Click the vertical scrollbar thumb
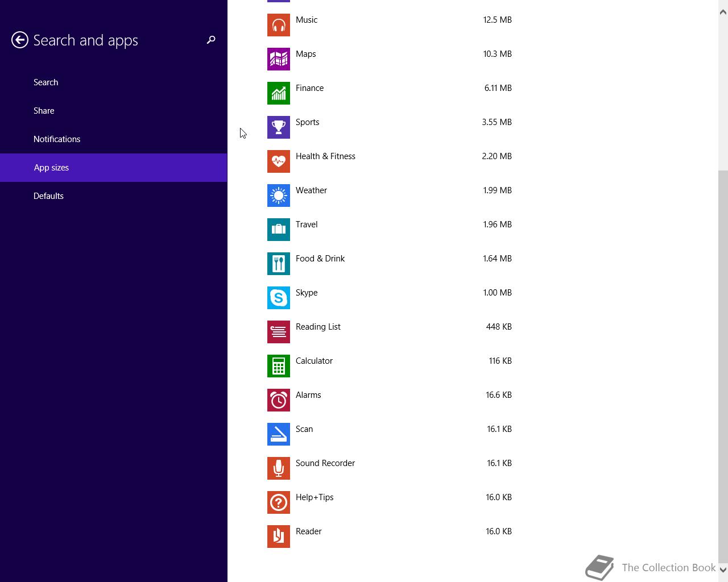The height and width of the screenshot is (582, 728). tap(723, 367)
